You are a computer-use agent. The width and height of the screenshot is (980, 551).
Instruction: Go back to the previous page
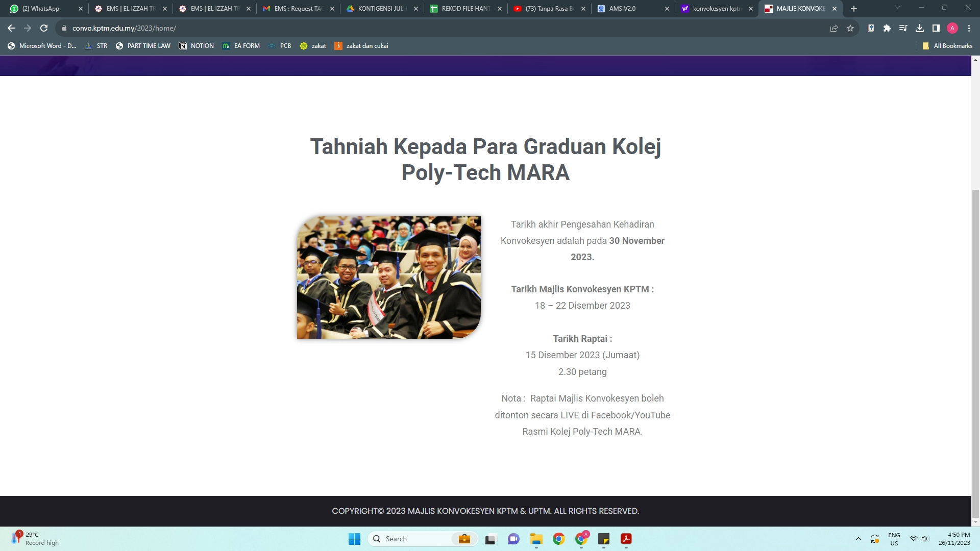11,28
